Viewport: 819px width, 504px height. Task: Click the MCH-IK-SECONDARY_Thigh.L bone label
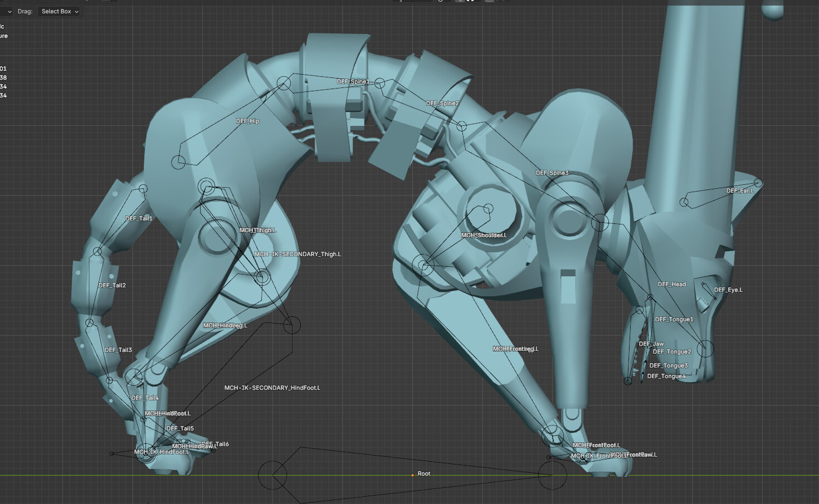click(298, 254)
